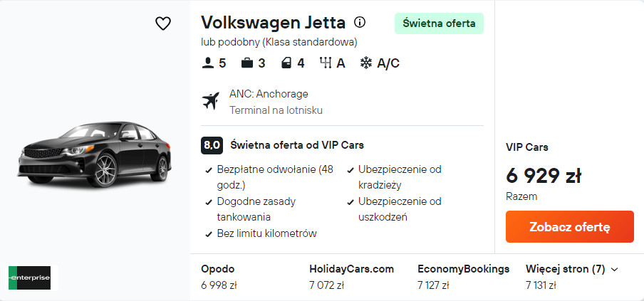Click the passenger seats icon showing 5
Image resolution: width=644 pixels, height=301 pixels.
pyautogui.click(x=208, y=63)
